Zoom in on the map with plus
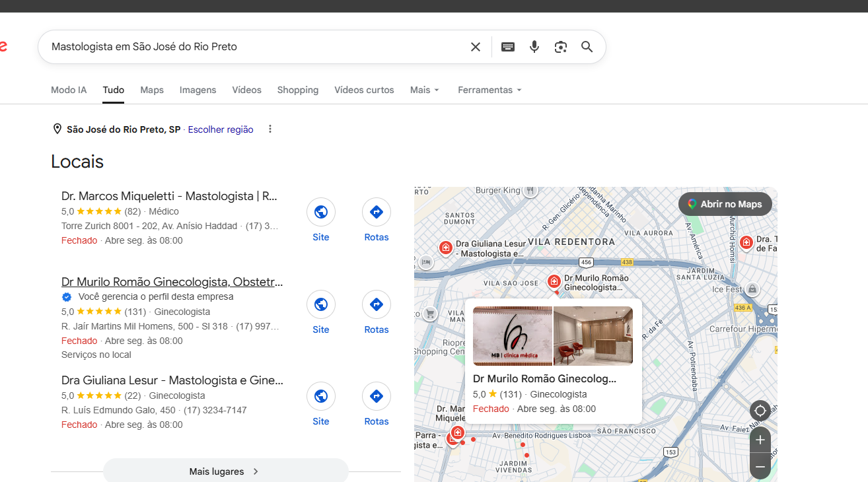 (x=760, y=440)
